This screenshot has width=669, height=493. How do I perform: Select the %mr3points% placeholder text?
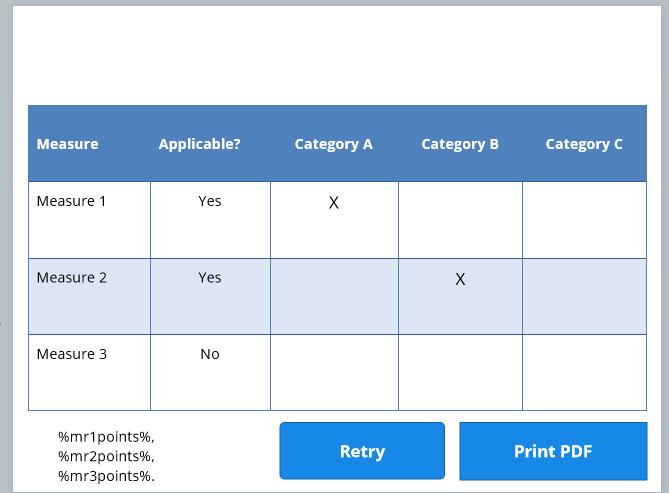[106, 475]
